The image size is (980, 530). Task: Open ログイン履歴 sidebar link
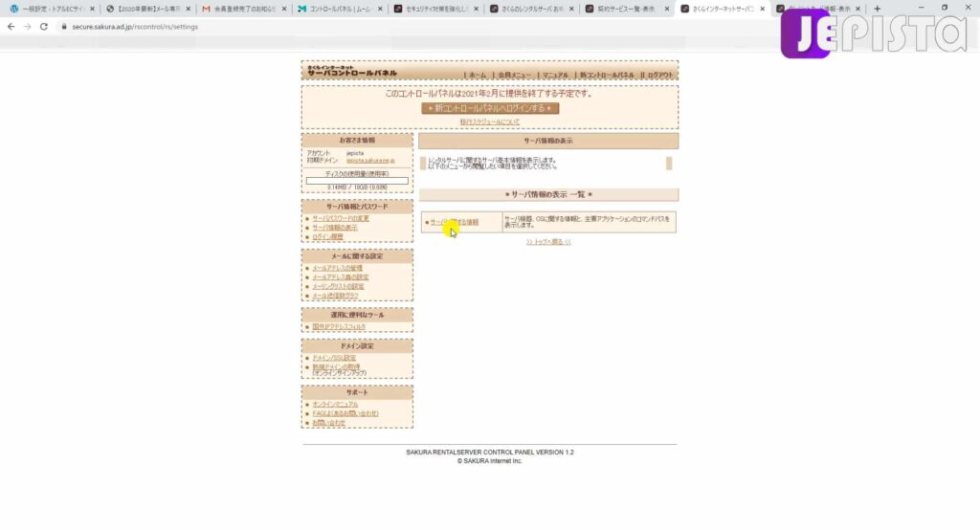pos(327,237)
